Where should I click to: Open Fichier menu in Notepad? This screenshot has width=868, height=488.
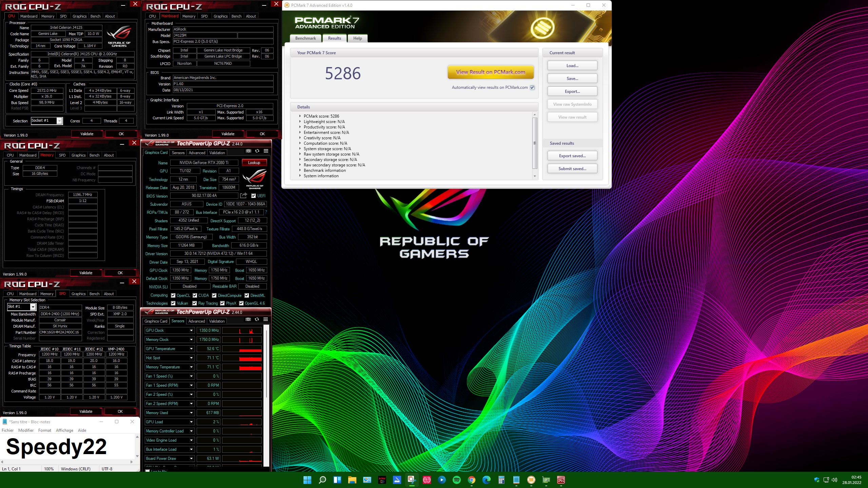(8, 430)
